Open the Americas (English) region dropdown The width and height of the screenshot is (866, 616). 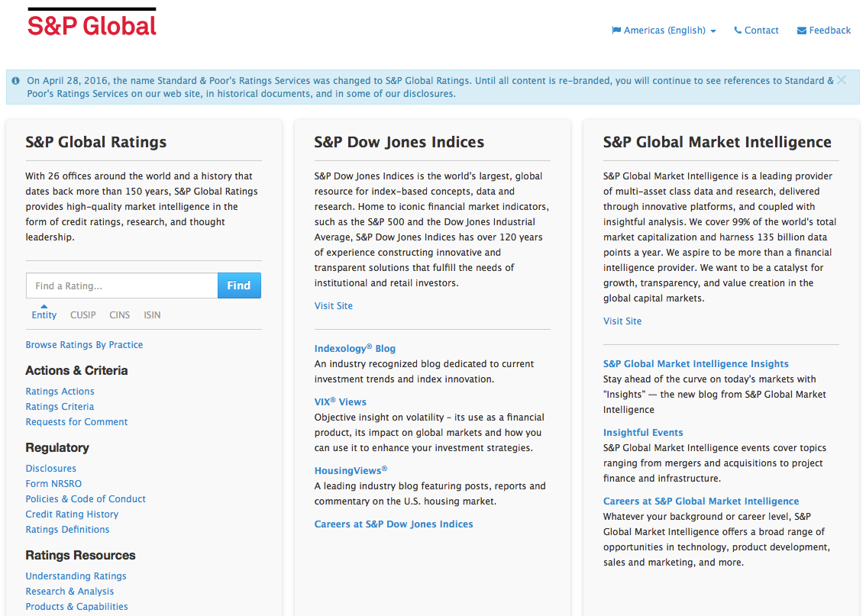(664, 31)
